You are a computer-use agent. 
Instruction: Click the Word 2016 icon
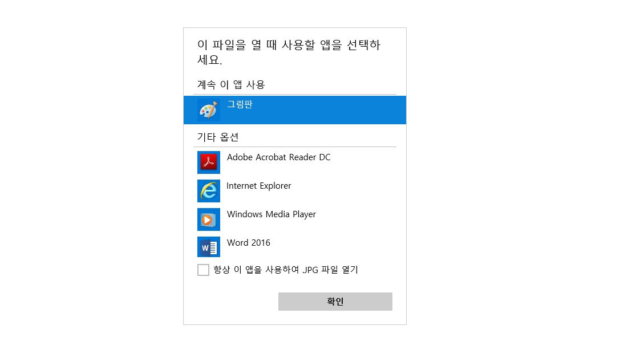pyautogui.click(x=209, y=247)
